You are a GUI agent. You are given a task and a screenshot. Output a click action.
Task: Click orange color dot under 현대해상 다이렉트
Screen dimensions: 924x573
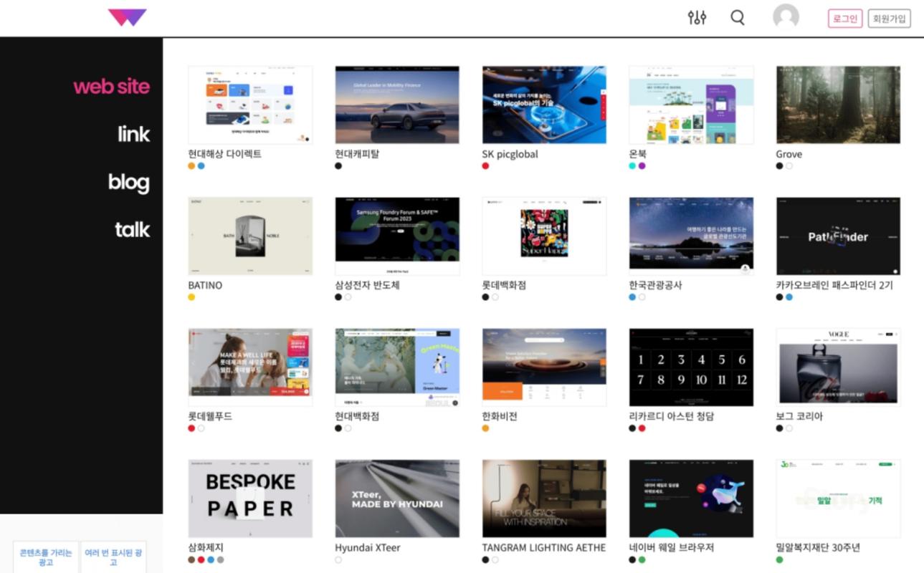[191, 165]
